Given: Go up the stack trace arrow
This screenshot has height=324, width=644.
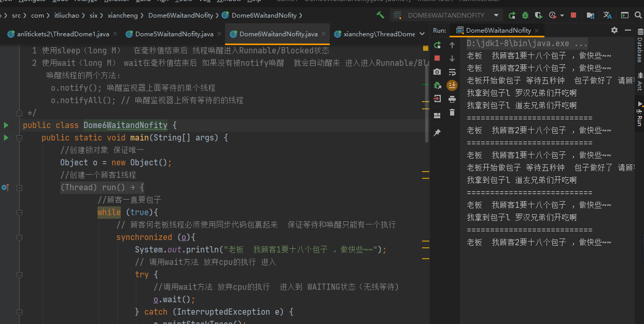Looking at the screenshot, I should coord(452,45).
